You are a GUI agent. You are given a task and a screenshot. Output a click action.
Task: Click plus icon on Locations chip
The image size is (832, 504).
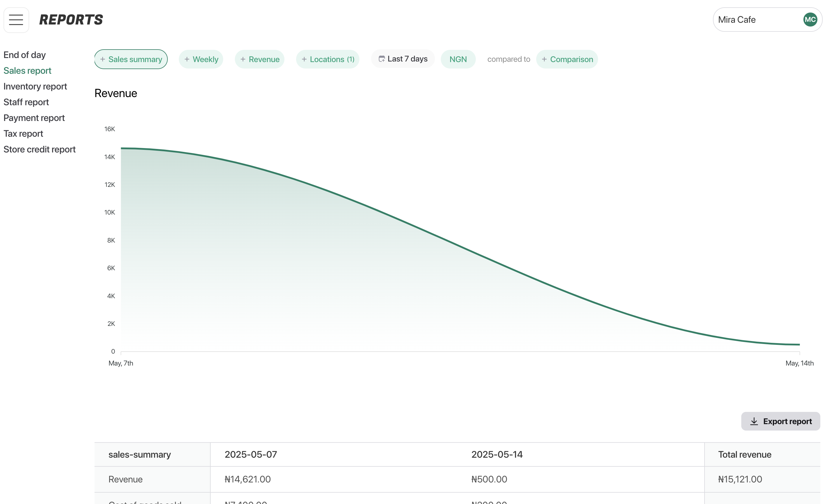tap(304, 59)
